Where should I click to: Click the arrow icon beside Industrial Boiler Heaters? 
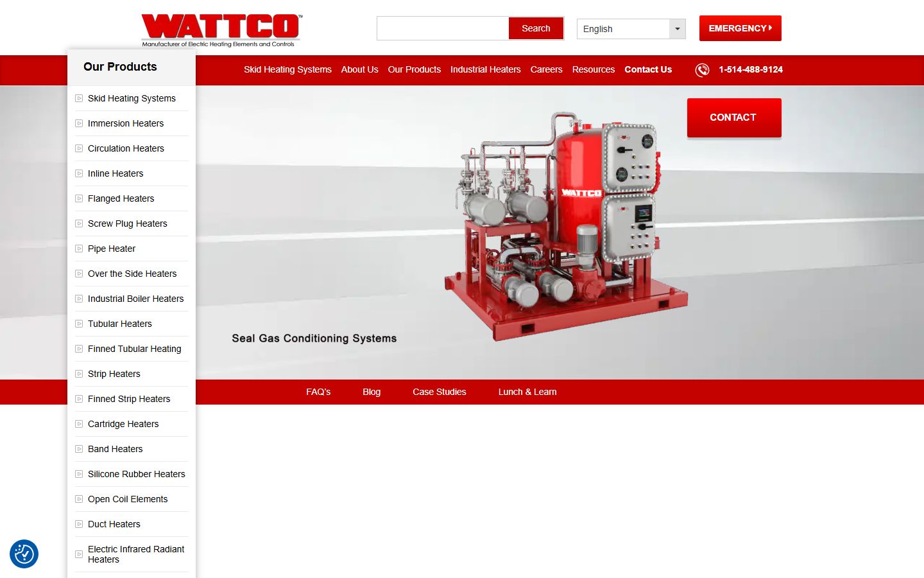coord(79,299)
